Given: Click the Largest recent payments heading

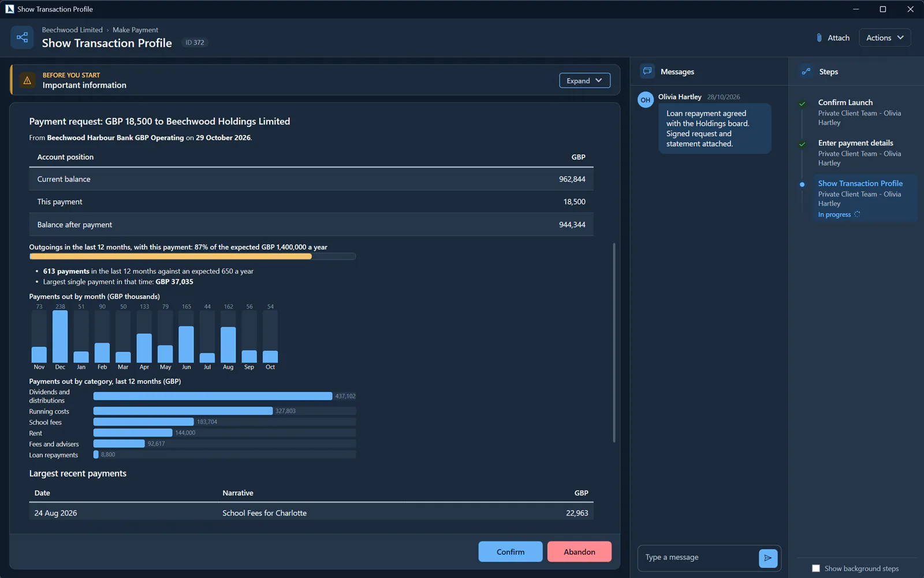Looking at the screenshot, I should [x=78, y=473].
